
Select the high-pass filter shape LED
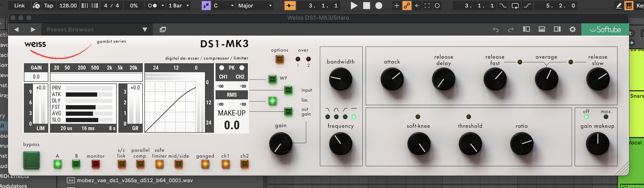[x=345, y=117]
